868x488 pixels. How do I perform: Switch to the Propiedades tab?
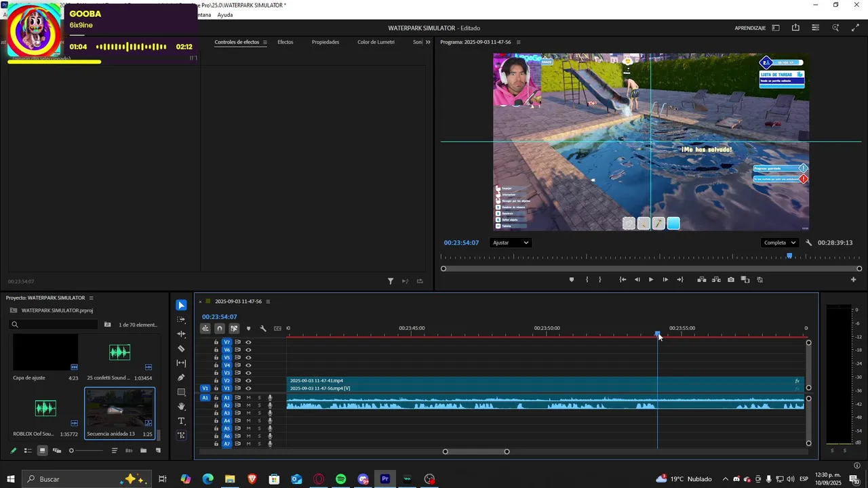click(x=325, y=42)
